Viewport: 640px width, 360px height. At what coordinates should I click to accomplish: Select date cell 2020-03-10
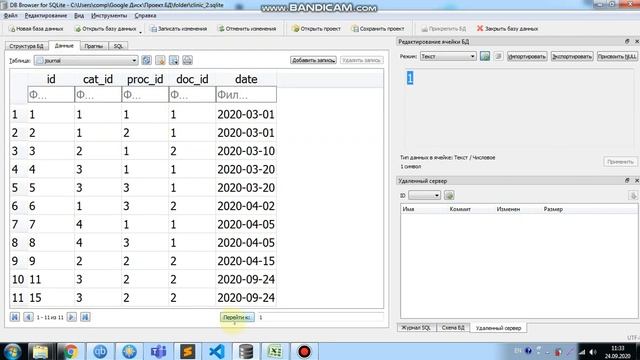coord(246,151)
